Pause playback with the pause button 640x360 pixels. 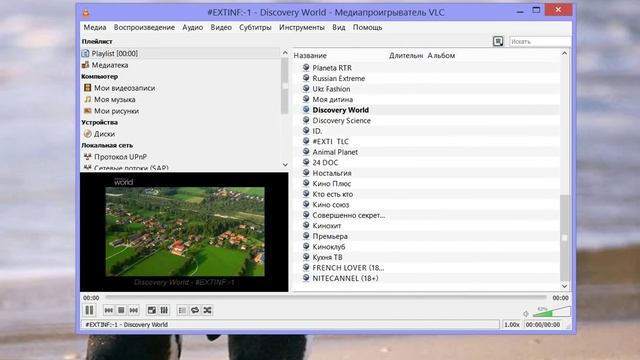pos(89,310)
